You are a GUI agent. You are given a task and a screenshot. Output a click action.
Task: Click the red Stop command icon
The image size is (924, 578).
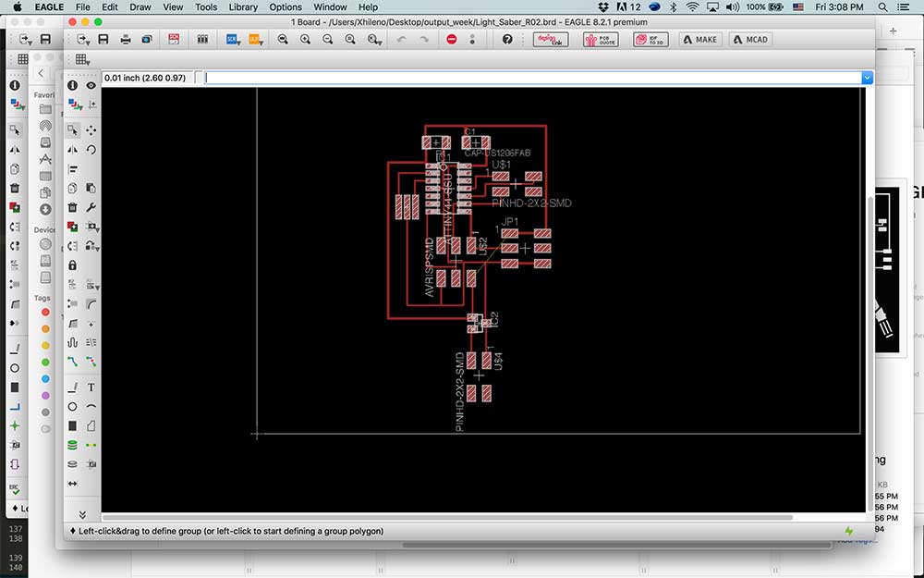coord(452,40)
